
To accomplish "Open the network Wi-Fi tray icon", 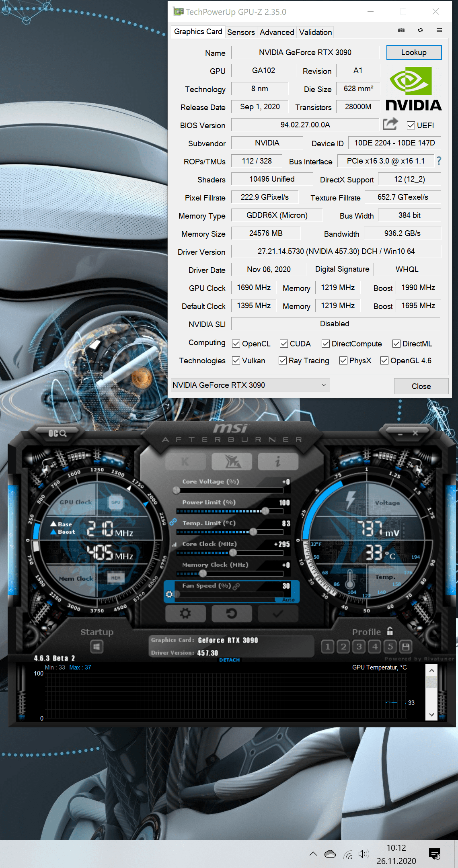I will [348, 854].
